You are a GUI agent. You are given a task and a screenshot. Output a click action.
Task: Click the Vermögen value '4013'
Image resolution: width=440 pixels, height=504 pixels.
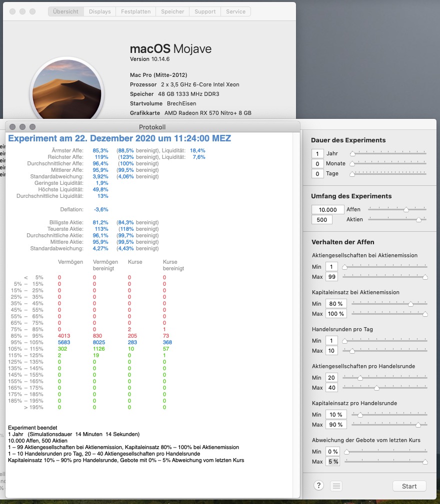(x=64, y=336)
